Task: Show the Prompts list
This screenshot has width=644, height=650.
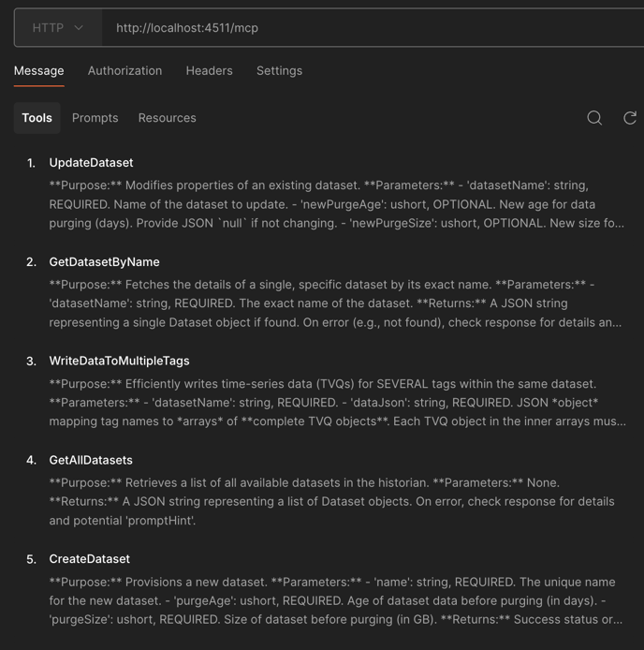Action: [95, 118]
